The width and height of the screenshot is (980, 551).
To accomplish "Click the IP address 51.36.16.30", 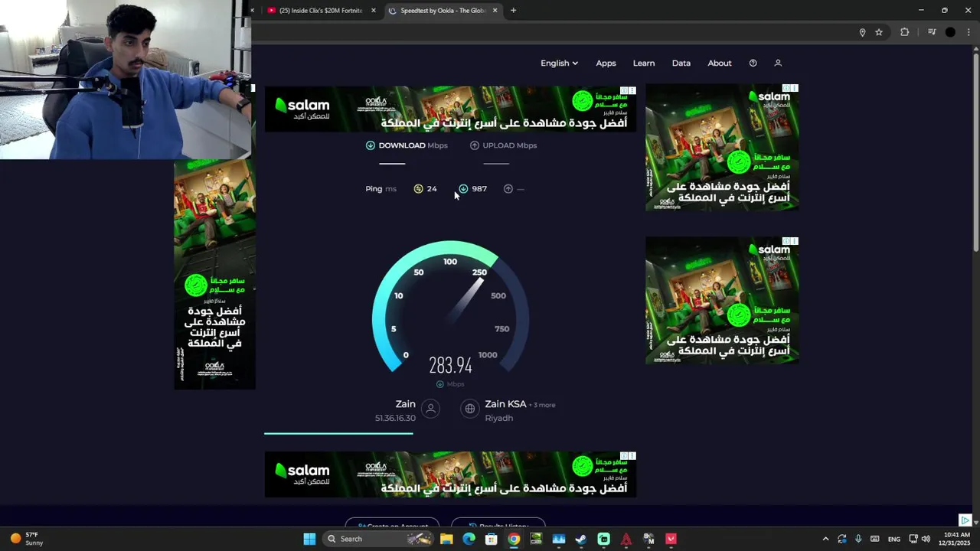I will tap(395, 418).
